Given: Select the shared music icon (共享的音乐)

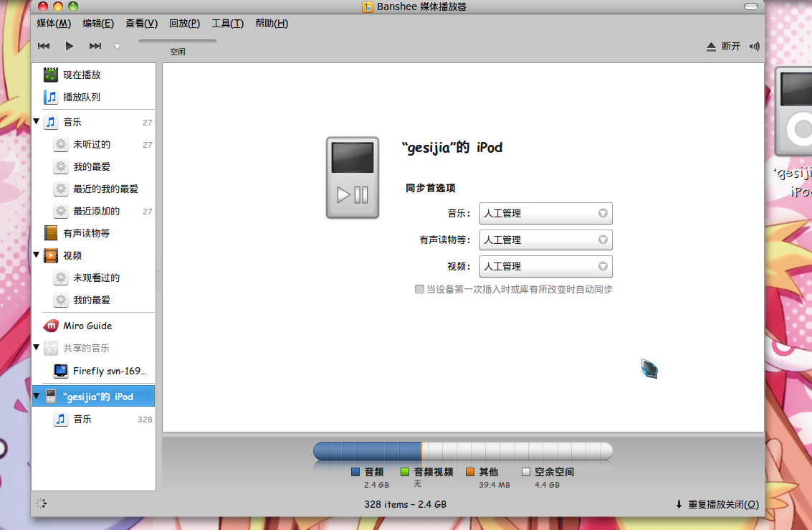Looking at the screenshot, I should click(x=51, y=348).
